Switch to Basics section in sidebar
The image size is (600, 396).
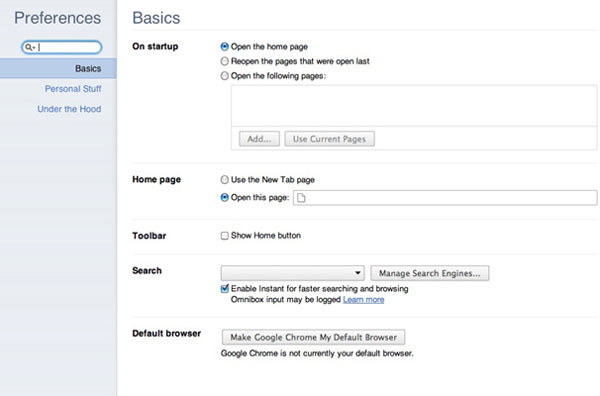(x=58, y=68)
